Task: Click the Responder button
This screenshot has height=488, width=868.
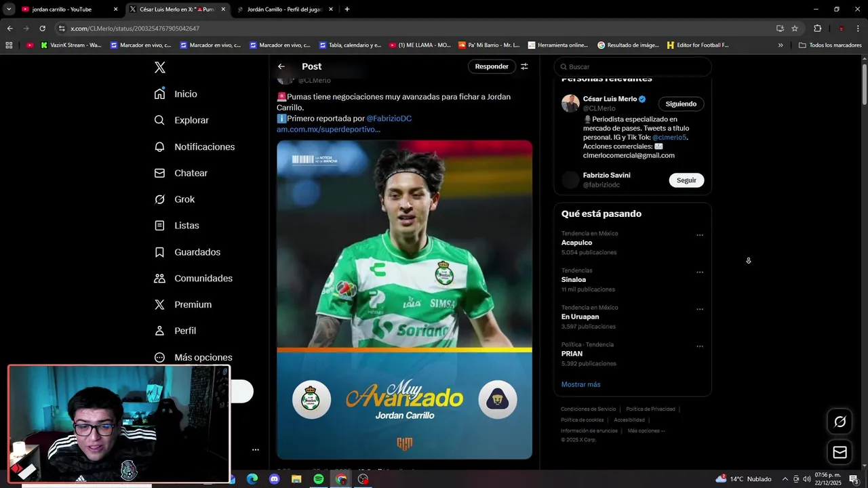Action: point(492,66)
